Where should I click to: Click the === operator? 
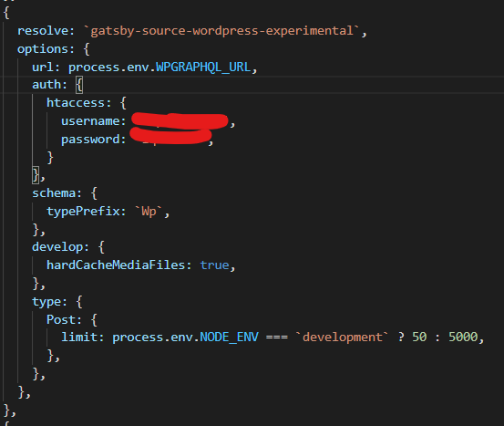coord(277,338)
